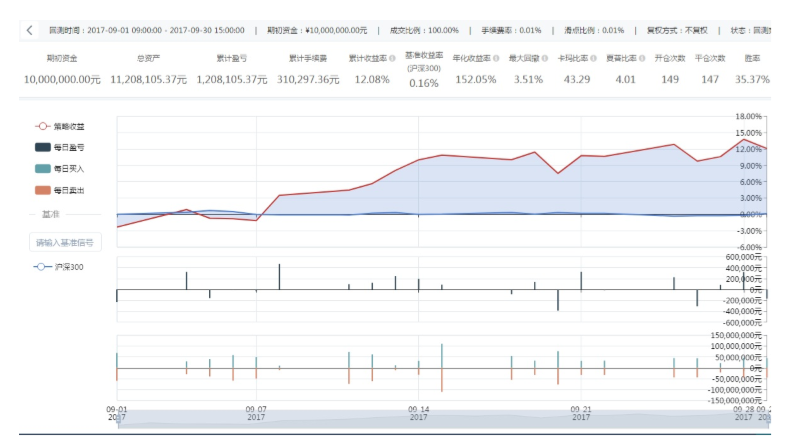Click right handle of date range slider
The image size is (785, 447).
click(x=768, y=422)
